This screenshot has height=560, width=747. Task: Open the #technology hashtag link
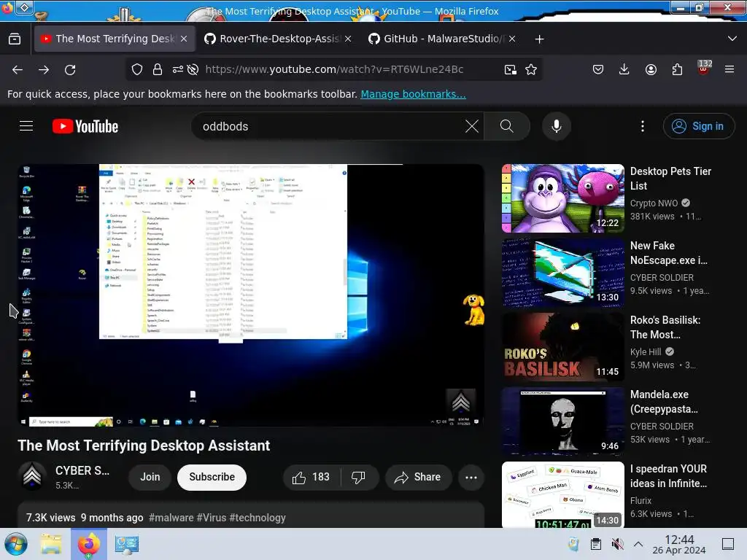point(258,518)
